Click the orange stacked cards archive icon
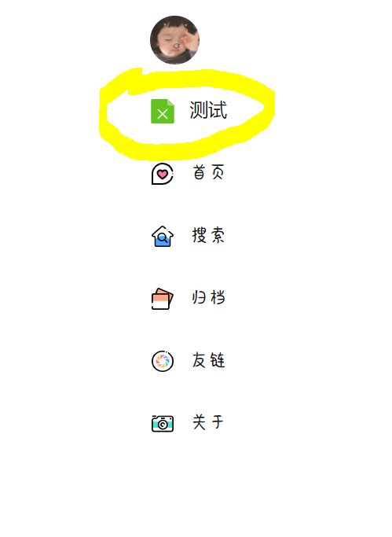Viewport: 392px width, 537px height. 163,299
